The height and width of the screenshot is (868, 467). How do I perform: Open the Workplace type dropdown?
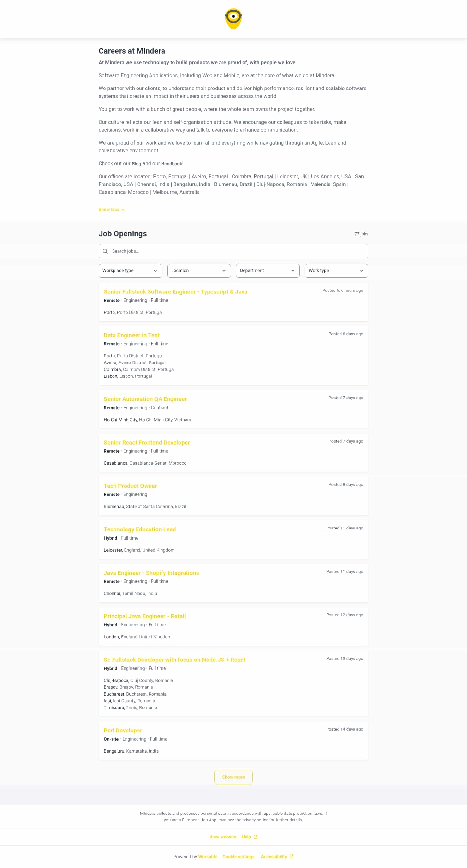[130, 270]
